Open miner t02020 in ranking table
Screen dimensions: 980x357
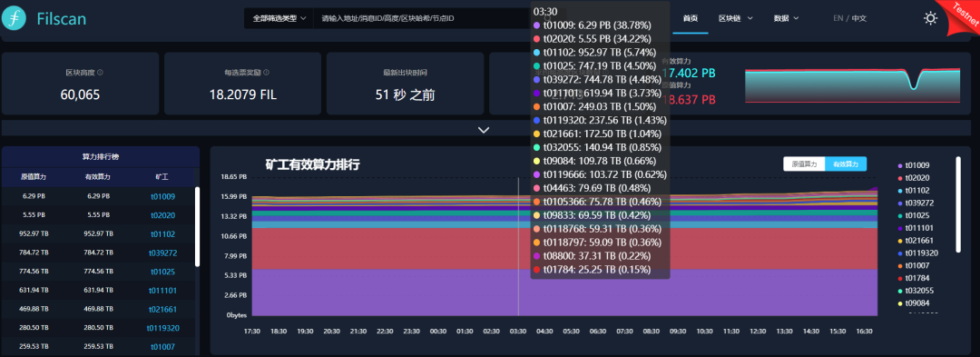(162, 215)
